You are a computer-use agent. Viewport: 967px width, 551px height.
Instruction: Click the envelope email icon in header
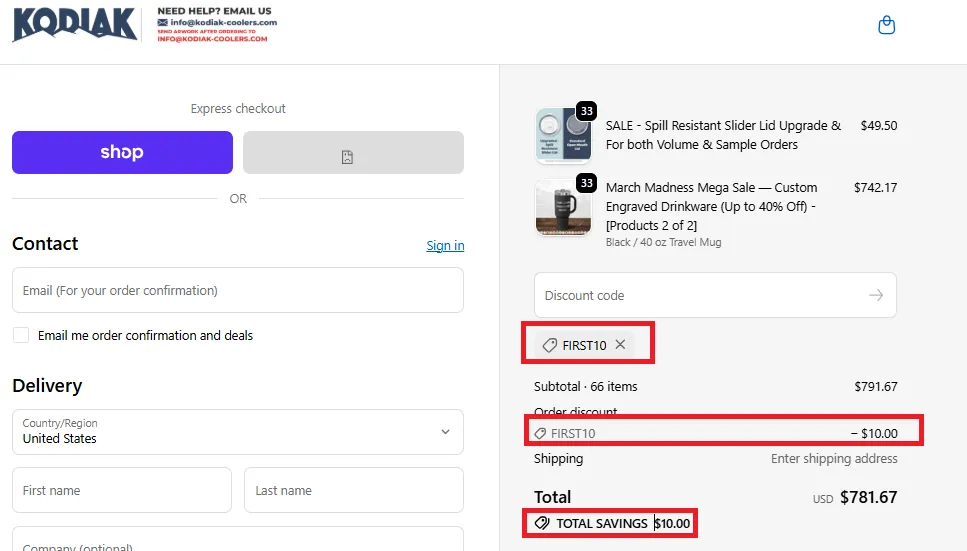point(163,22)
